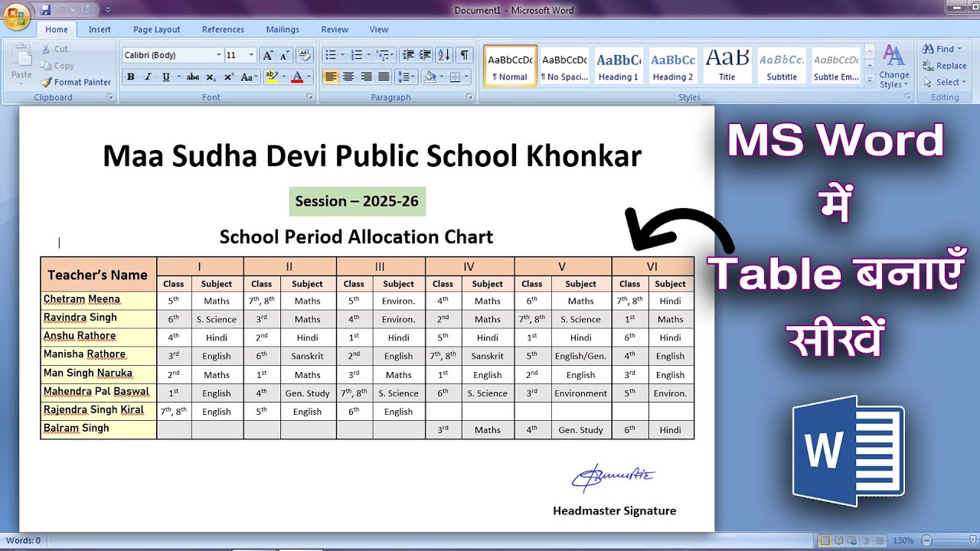980x551 pixels.
Task: Open the font name combo box
Action: (172, 55)
